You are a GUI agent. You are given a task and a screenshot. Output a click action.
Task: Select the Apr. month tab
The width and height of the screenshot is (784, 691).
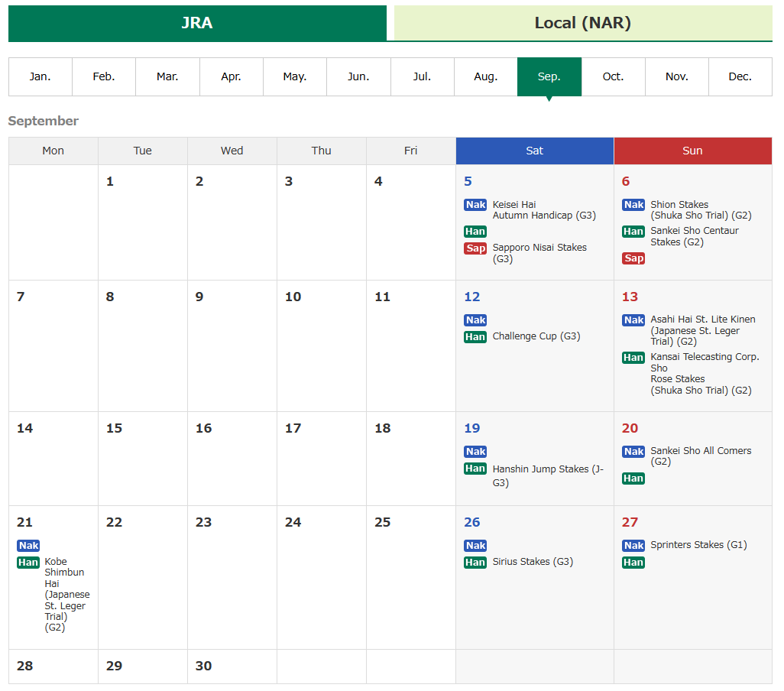tap(231, 76)
